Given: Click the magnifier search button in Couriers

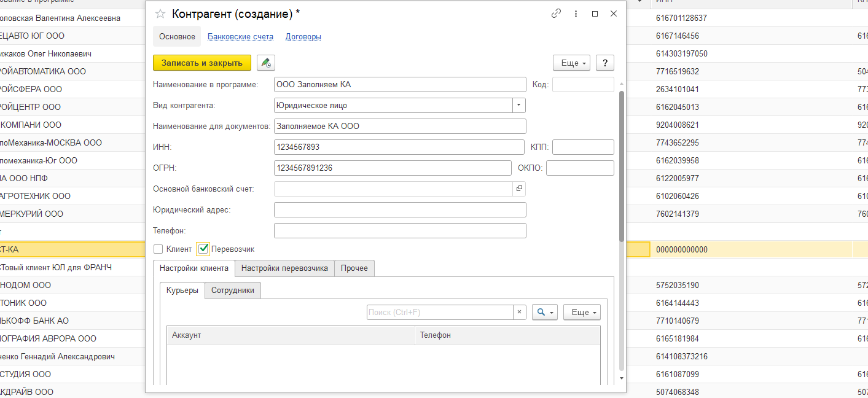Looking at the screenshot, I should (545, 312).
